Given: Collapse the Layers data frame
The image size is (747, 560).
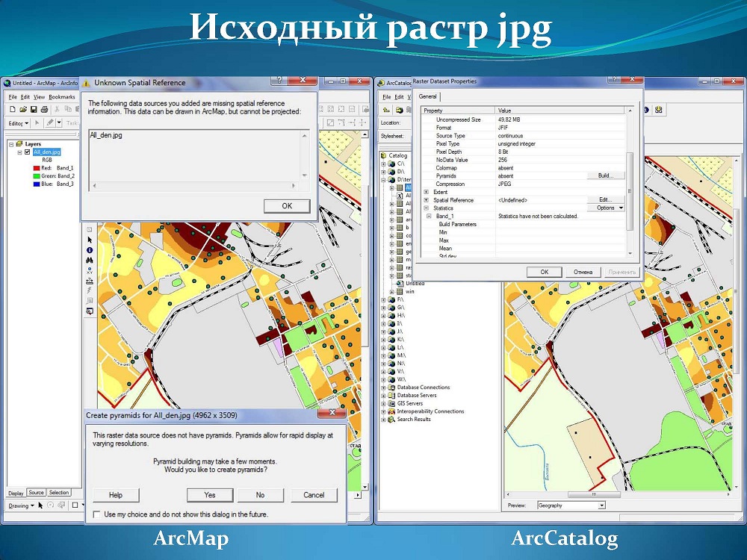Looking at the screenshot, I should (11, 144).
